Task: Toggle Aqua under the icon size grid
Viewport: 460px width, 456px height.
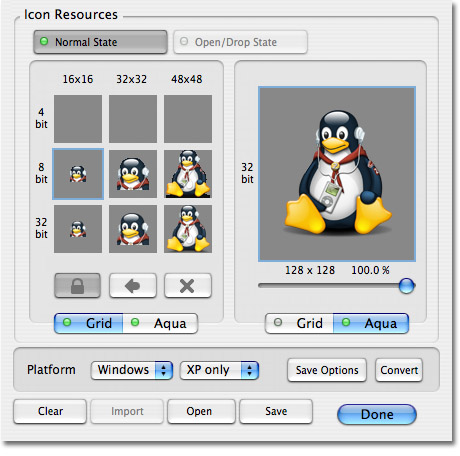Action: click(x=160, y=323)
